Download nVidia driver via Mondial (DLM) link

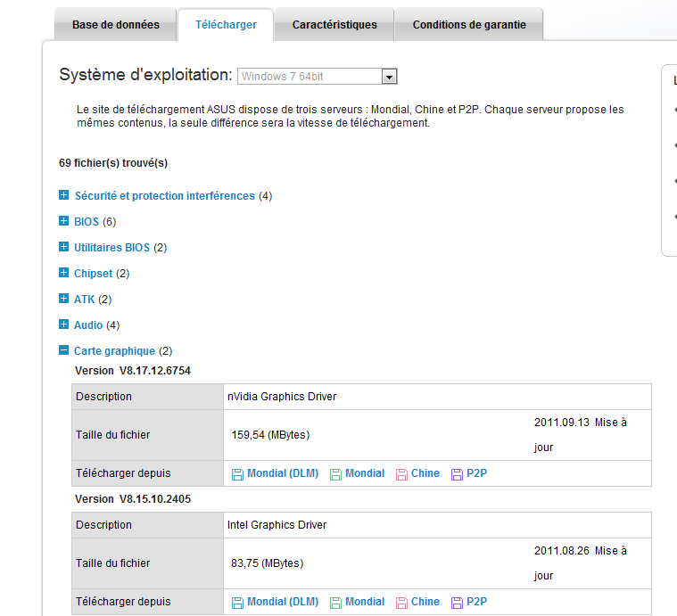click(282, 473)
